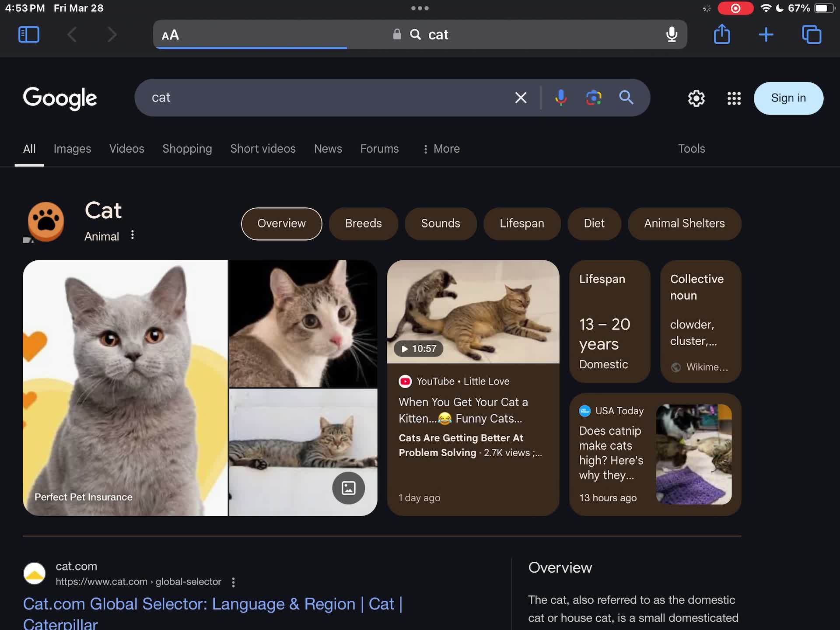Tap Safari address bar microphone

tap(672, 35)
